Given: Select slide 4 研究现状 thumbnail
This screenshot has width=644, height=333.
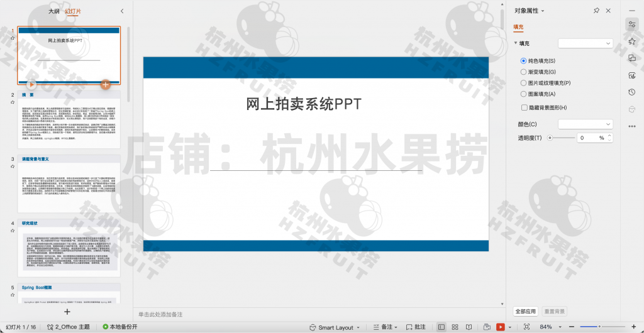Looking at the screenshot, I should [69, 248].
